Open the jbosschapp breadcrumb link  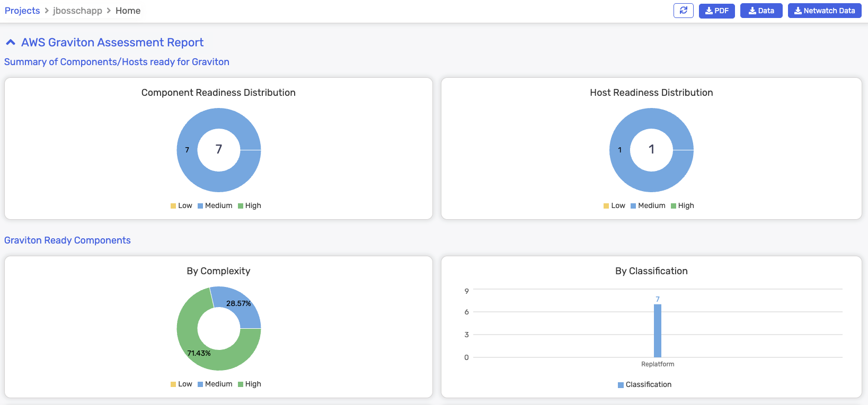(77, 11)
